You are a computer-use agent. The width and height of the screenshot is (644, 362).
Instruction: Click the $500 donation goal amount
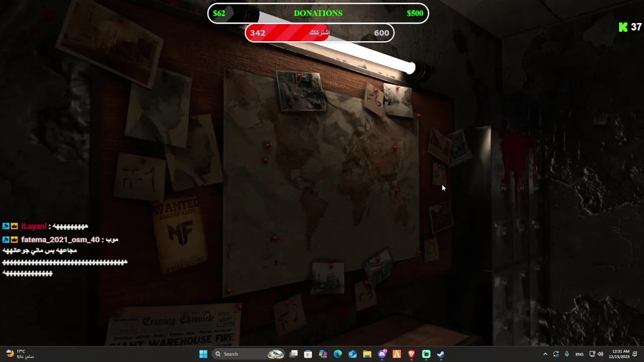coord(415,13)
